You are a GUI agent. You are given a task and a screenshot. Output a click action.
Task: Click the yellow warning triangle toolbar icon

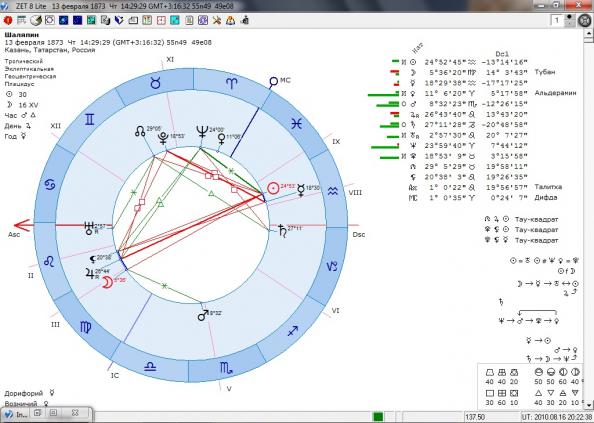230,20
